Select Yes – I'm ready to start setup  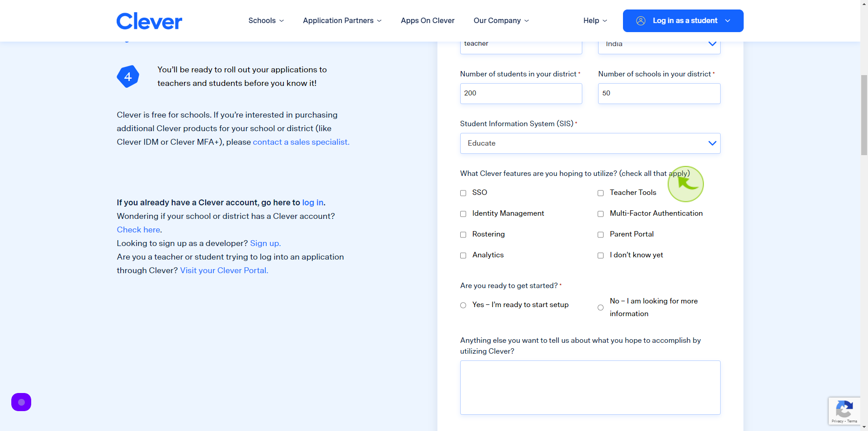tap(463, 305)
